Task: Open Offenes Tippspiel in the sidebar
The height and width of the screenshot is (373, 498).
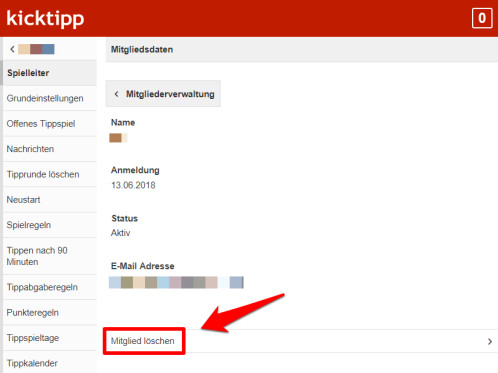Action: [x=50, y=124]
